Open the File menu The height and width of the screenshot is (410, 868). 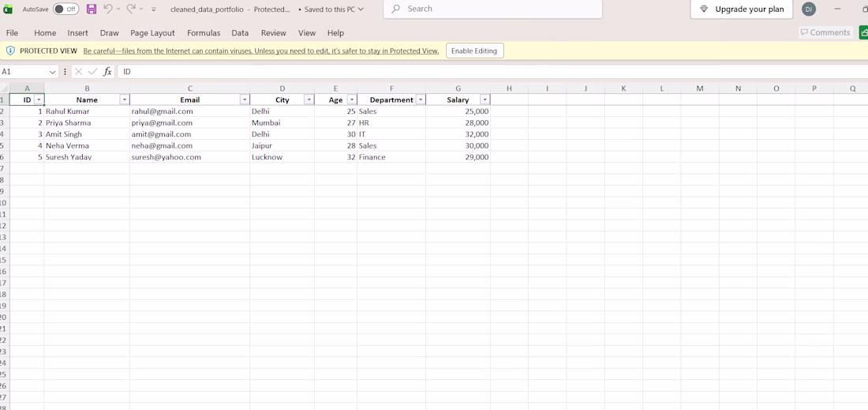click(12, 33)
